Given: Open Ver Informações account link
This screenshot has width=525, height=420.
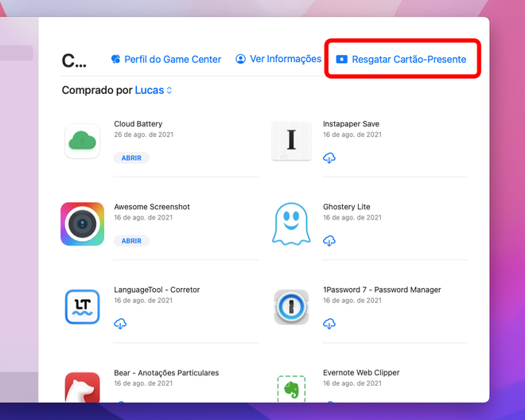Looking at the screenshot, I should point(278,59).
